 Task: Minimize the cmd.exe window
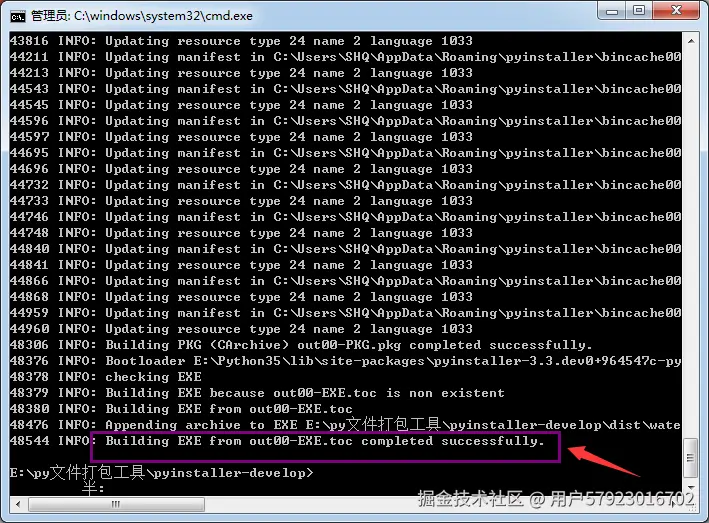point(612,11)
